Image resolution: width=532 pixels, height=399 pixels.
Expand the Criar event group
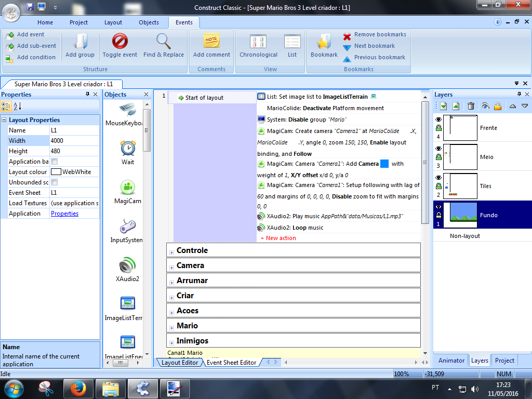171,298
